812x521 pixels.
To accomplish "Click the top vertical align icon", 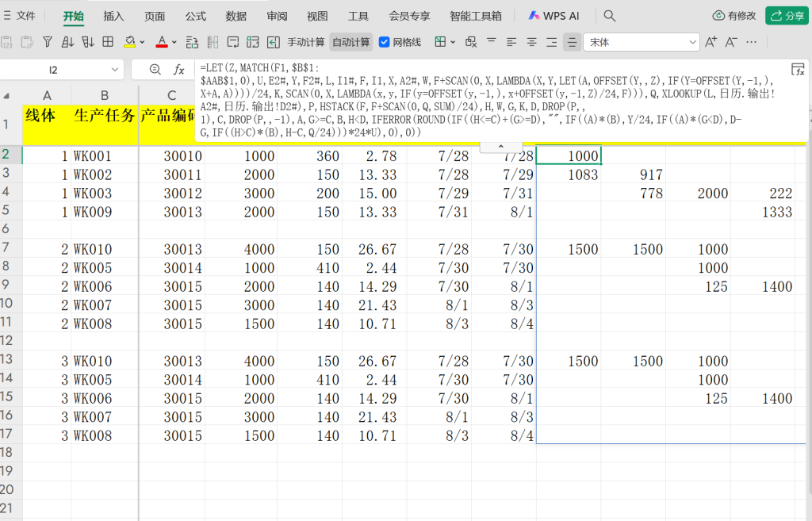I will [492, 40].
